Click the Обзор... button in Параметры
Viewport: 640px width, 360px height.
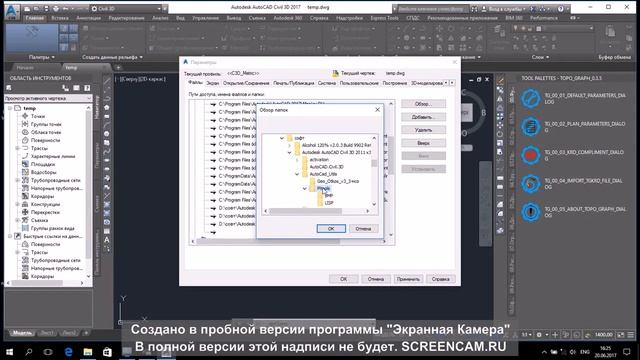[x=423, y=104]
